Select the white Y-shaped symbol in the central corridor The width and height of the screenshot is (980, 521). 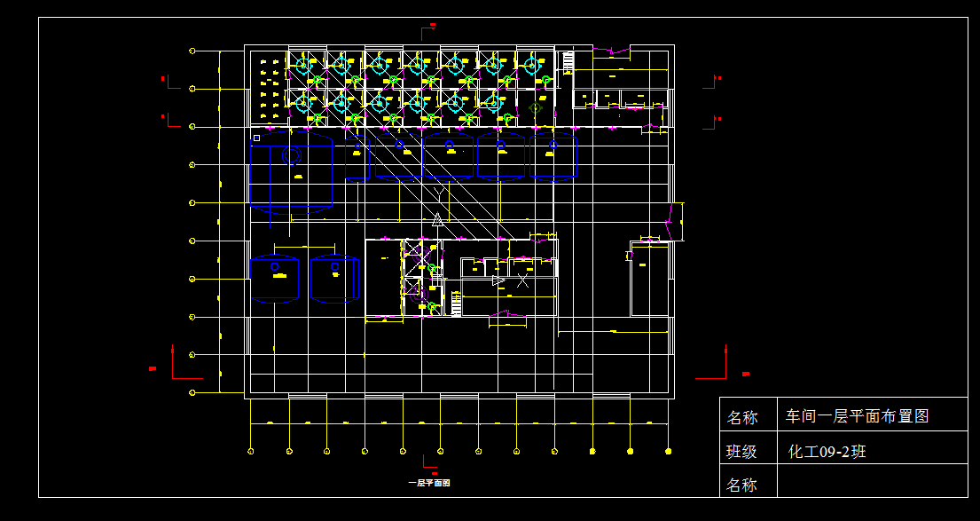439,193
